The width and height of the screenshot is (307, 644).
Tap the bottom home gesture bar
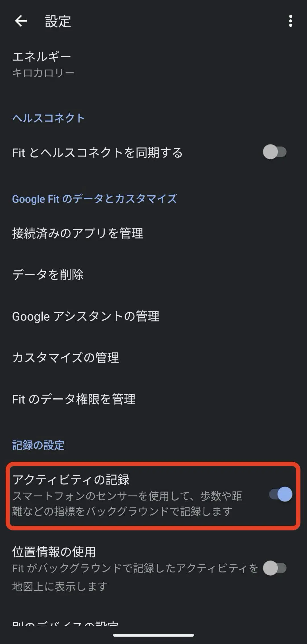coord(153,635)
